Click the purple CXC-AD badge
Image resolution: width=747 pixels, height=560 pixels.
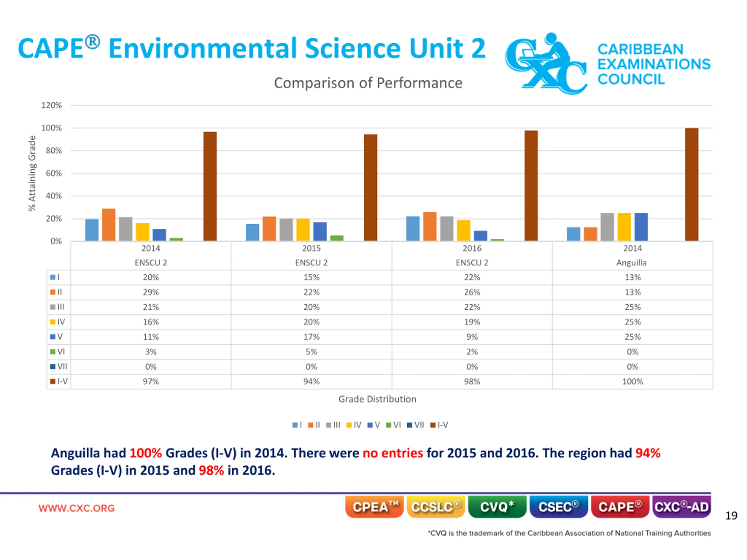point(681,507)
